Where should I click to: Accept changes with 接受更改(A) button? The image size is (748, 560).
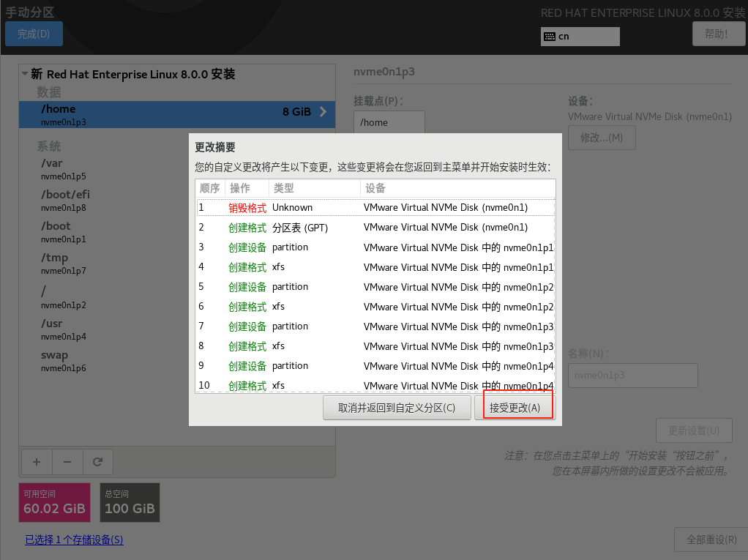click(x=515, y=408)
